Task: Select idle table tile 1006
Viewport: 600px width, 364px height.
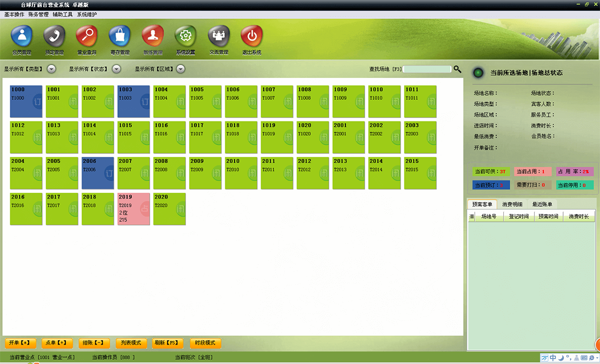Action: (x=241, y=102)
